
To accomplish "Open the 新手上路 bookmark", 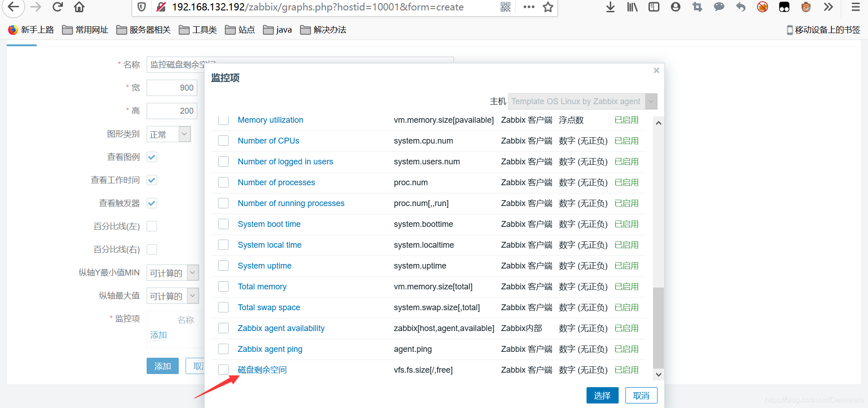I will pos(31,30).
